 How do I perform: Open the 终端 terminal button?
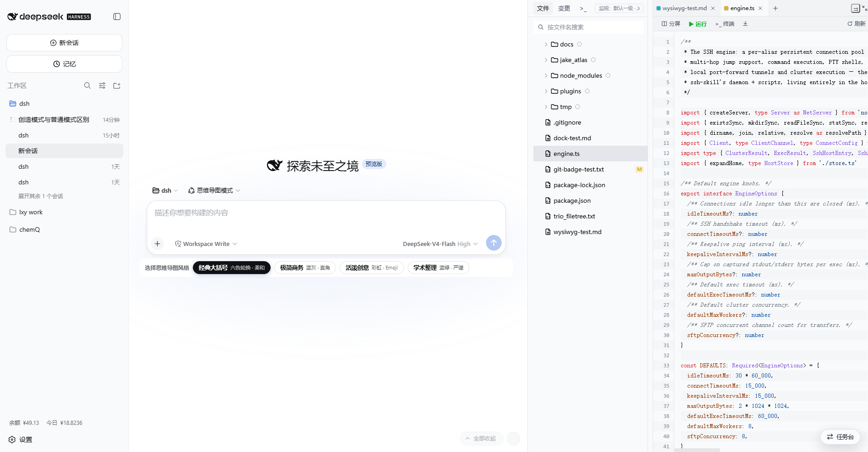725,24
